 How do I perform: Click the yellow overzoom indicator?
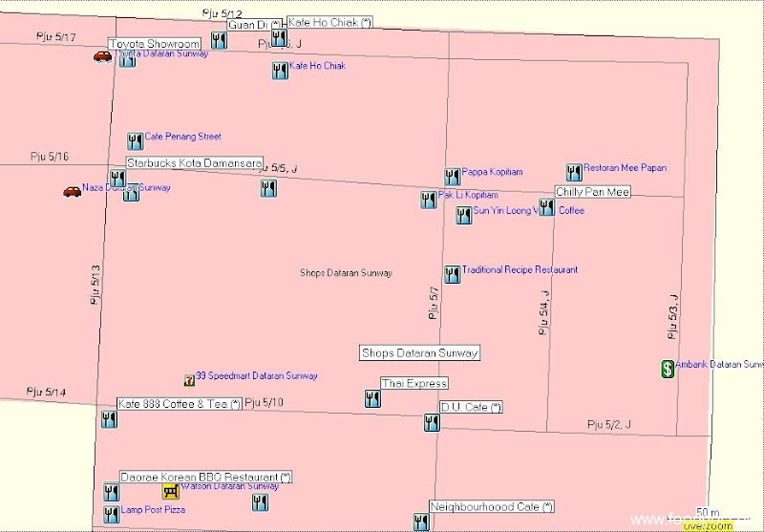[708, 526]
